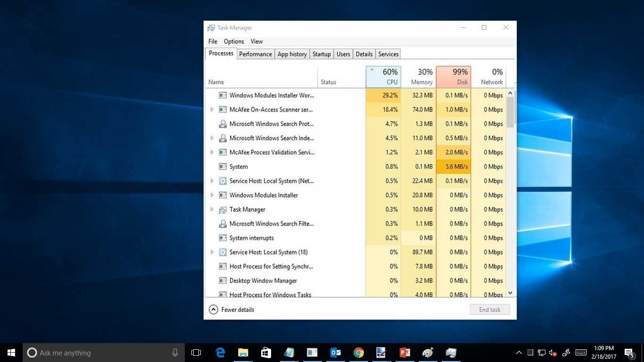Image resolution: width=644 pixels, height=362 pixels.
Task: Click the Task Manager title bar icon
Action: coord(211,28)
